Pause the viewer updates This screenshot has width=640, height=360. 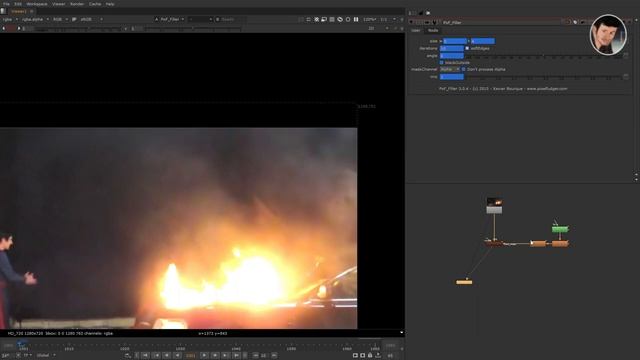[x=356, y=19]
